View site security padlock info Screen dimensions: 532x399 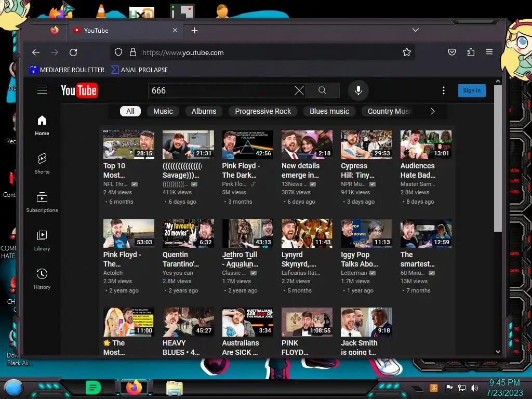coord(133,52)
